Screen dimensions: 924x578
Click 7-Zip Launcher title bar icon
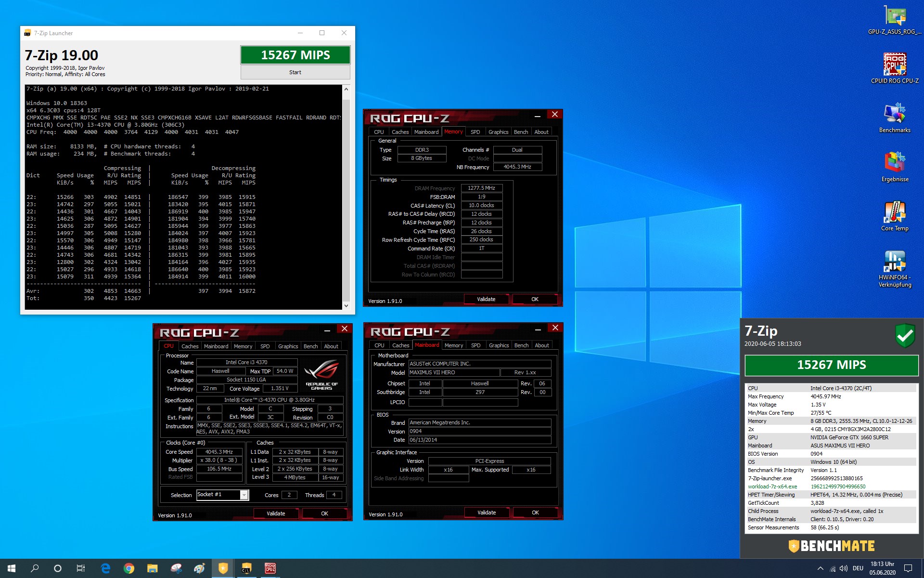point(27,33)
